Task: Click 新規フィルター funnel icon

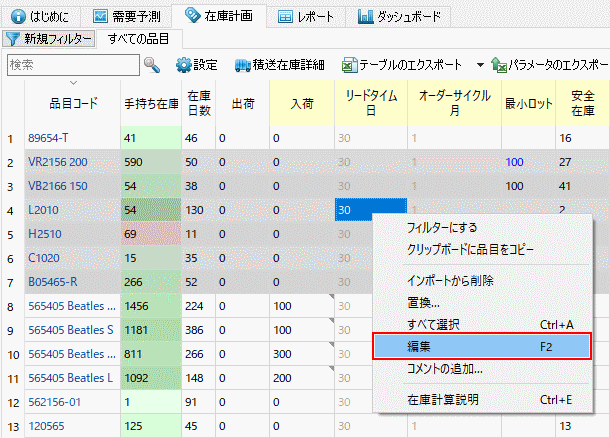Action: coord(12,39)
